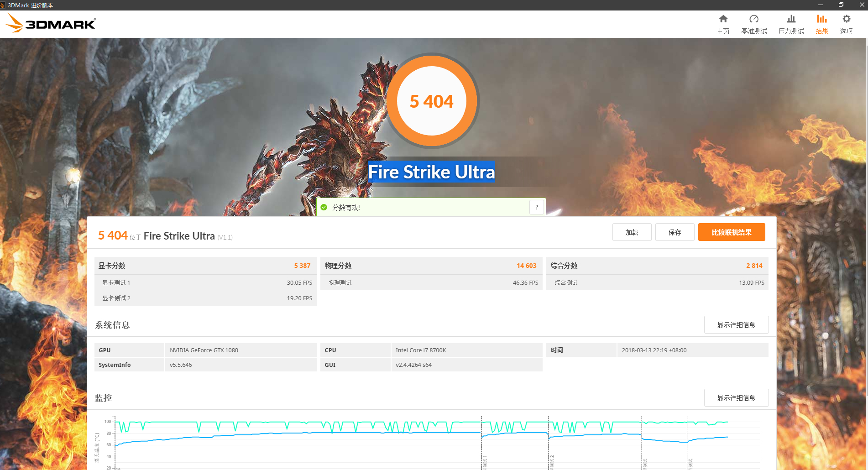Restore down the 3DMark window
This screenshot has width=868, height=470.
click(841, 5)
